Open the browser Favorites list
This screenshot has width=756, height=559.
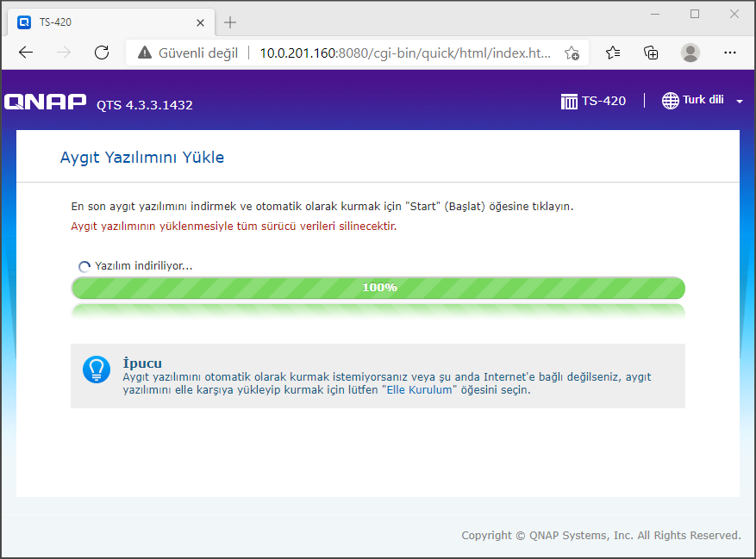point(613,53)
